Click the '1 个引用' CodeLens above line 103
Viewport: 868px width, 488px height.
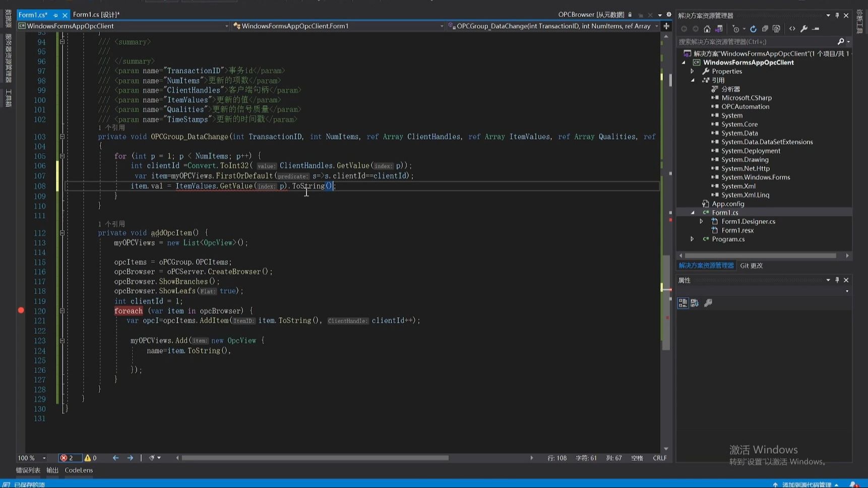tap(111, 128)
